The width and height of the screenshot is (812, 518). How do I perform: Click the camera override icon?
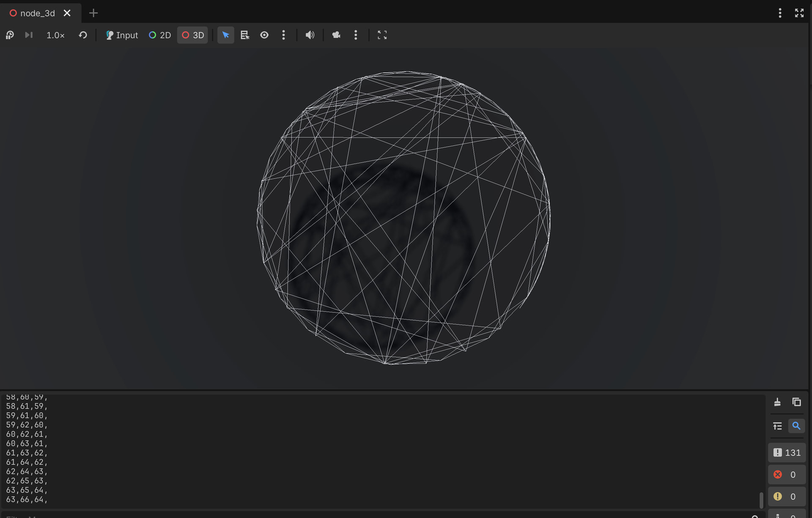(336, 35)
